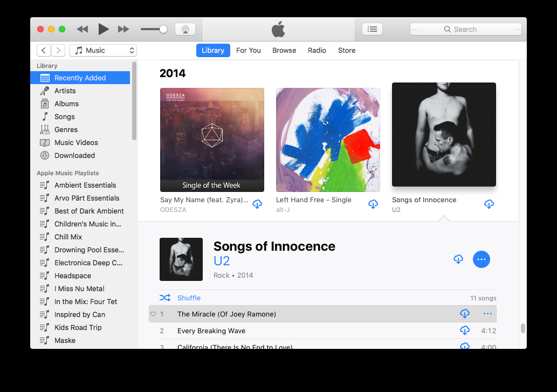Click the Downloaded clock-arrow icon
This screenshot has height=392, width=557.
45,155
